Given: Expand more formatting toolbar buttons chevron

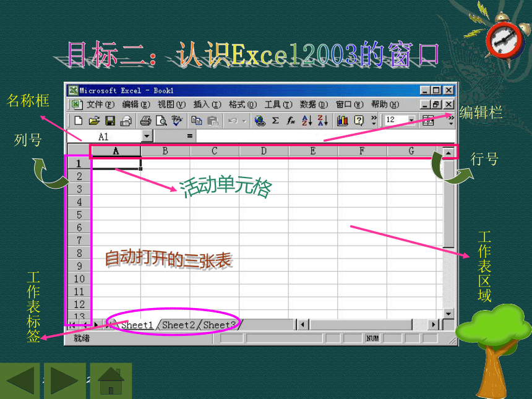Looking at the screenshot, I should [450, 120].
